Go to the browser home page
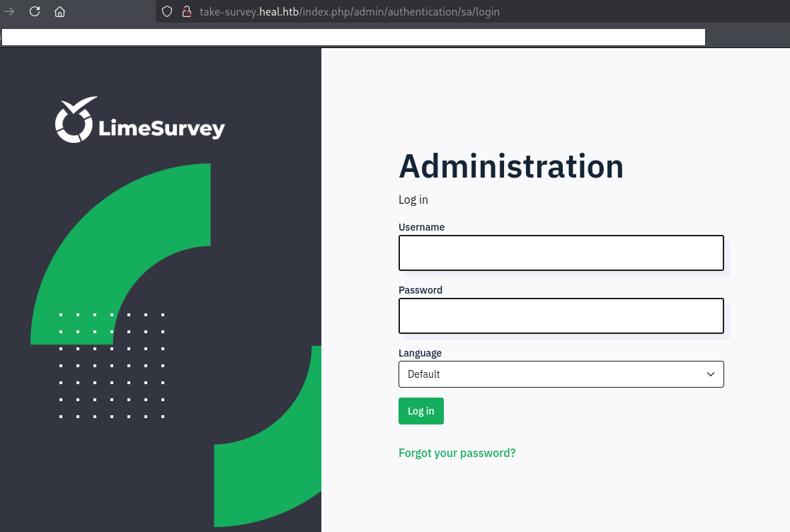Viewport: 790px width, 532px height. tap(60, 11)
